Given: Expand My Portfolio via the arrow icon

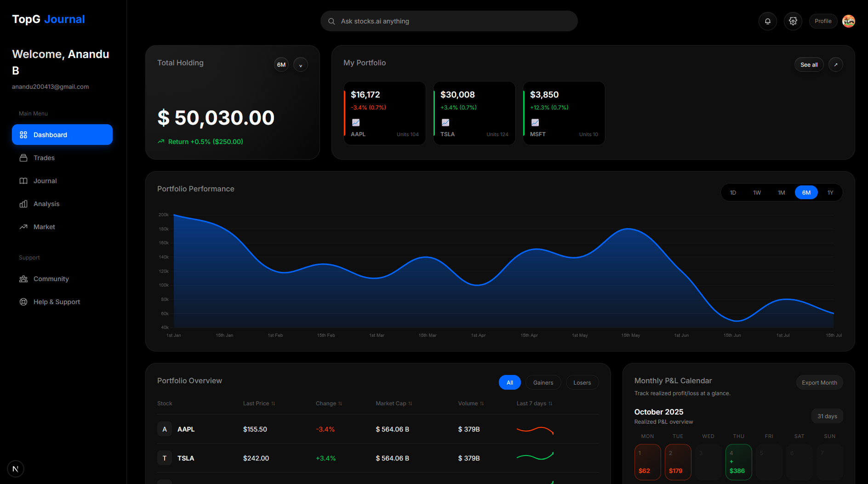Looking at the screenshot, I should click(x=835, y=64).
